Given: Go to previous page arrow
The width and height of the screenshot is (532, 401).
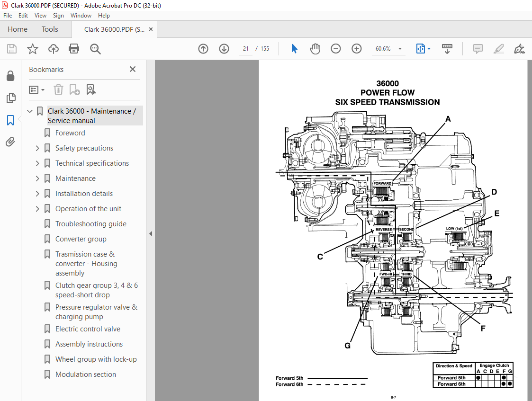Looking at the screenshot, I should 203,49.
